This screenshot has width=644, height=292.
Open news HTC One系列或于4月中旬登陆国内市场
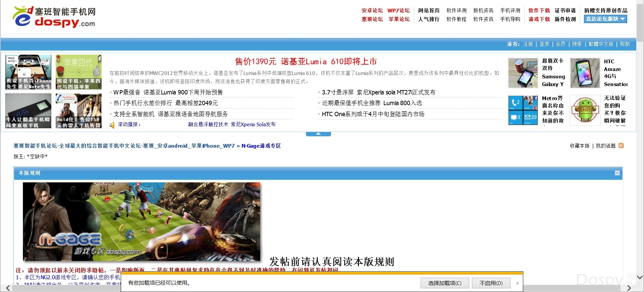pos(373,114)
